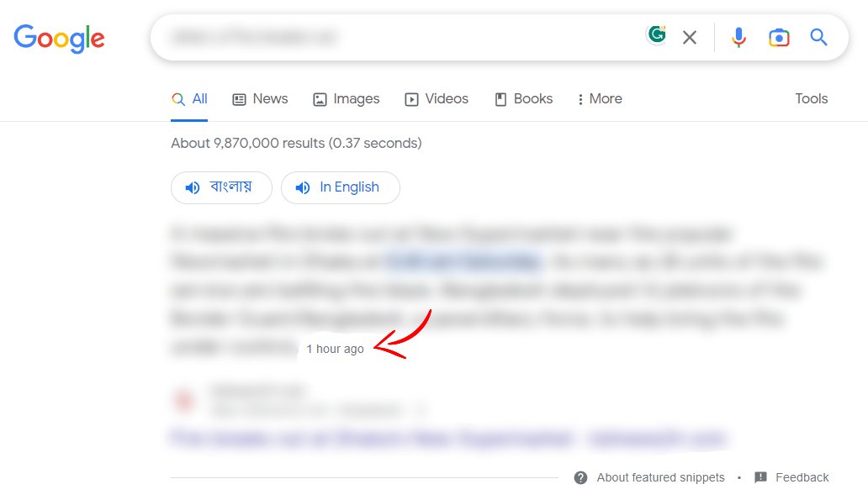Click the Grammarly icon in search bar
The image size is (868, 500).
tap(657, 34)
